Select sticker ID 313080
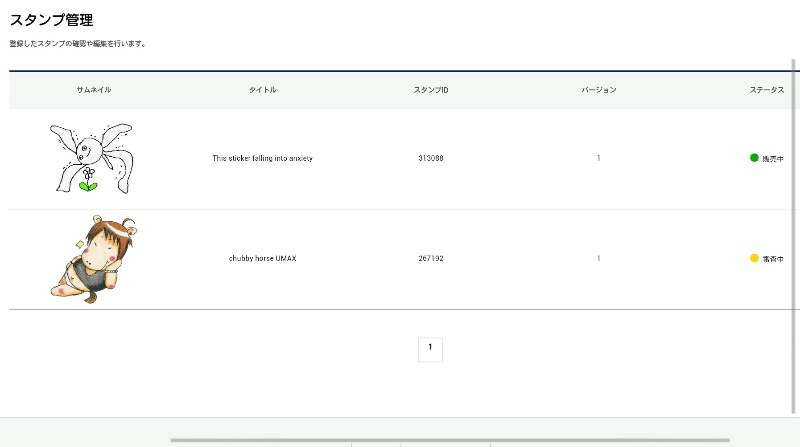 (x=431, y=158)
